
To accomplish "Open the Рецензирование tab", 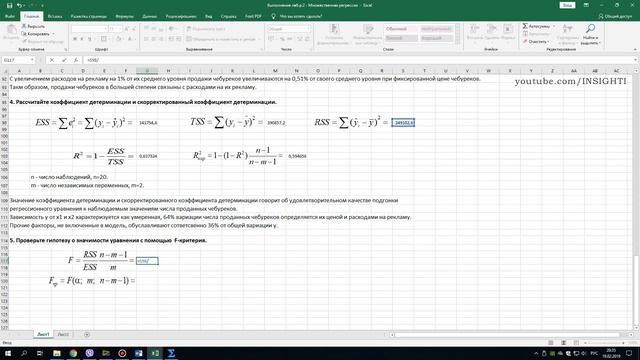I will coord(181,16).
